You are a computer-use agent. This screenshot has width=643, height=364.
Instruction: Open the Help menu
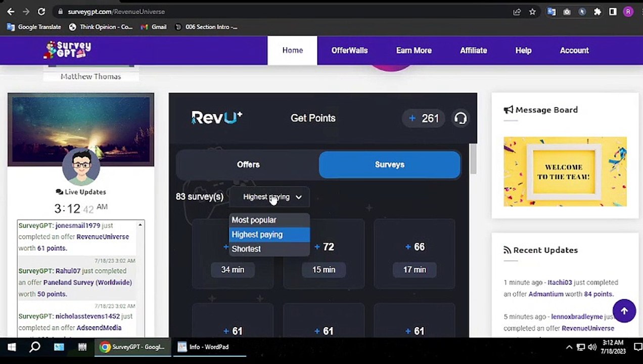pyautogui.click(x=523, y=50)
